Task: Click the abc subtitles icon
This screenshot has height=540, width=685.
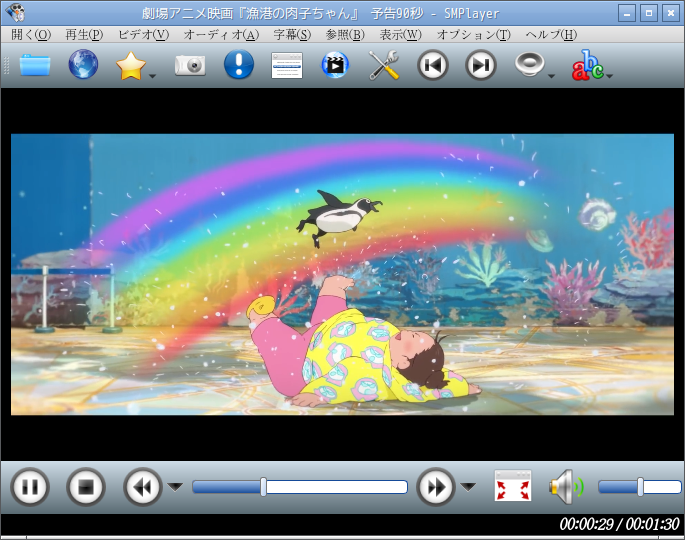Action: pos(588,65)
